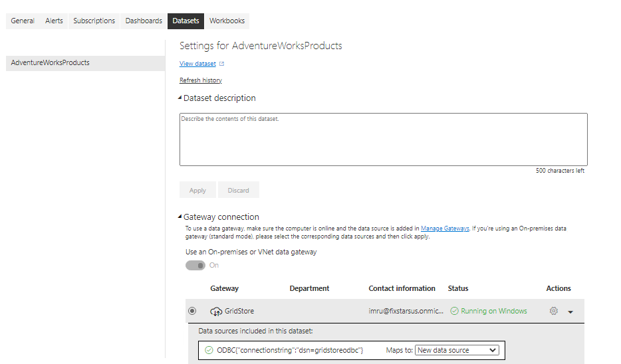The height and width of the screenshot is (364, 621).
Task: Select the GridStore gateway radio button
Action: click(193, 311)
